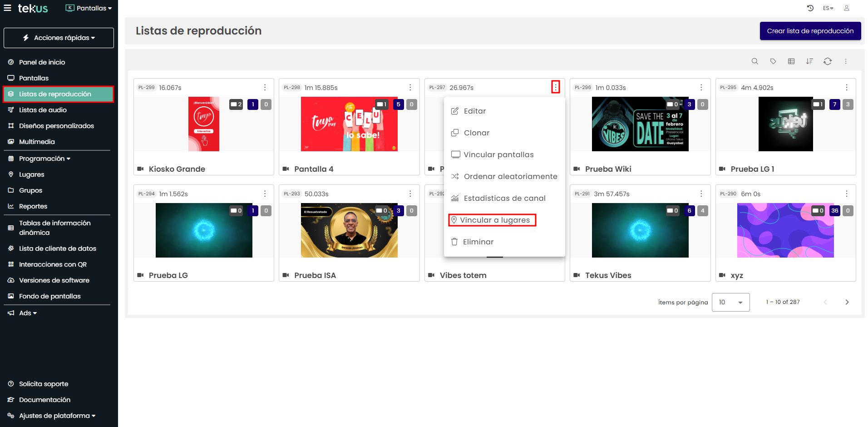The width and height of the screenshot is (868, 427).
Task: Open the Prueba Wiki playlist thumbnail
Action: (x=640, y=124)
